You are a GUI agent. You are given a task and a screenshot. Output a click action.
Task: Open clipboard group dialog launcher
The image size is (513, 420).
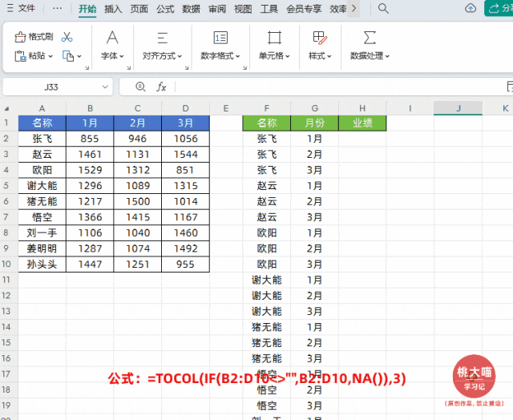coord(87,67)
